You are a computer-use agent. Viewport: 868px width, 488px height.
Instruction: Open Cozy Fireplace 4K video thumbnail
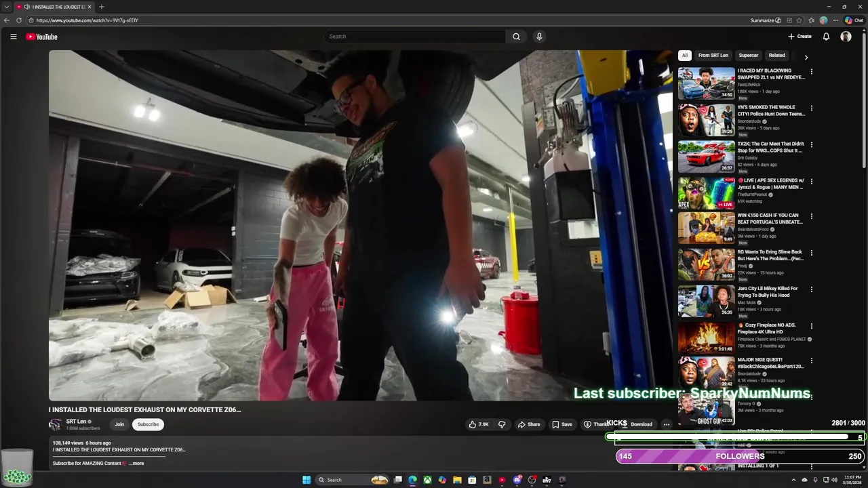[x=707, y=338]
